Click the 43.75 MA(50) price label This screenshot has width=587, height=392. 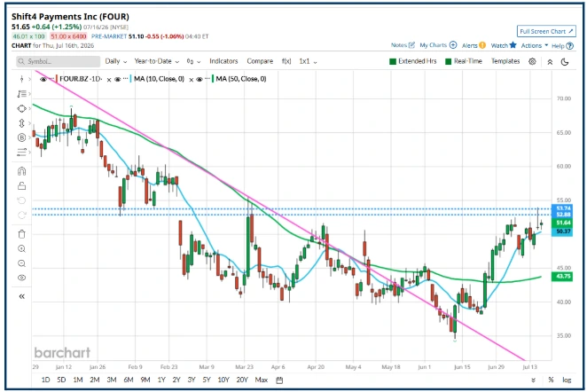[563, 277]
